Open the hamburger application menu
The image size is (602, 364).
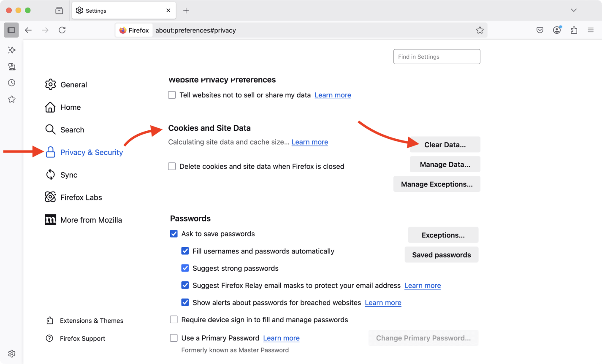(591, 30)
